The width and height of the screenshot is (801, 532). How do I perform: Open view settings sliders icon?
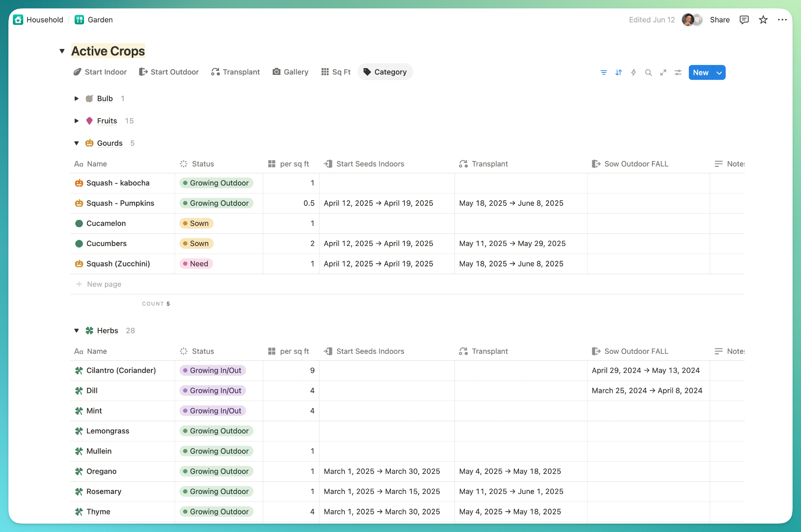click(x=678, y=73)
